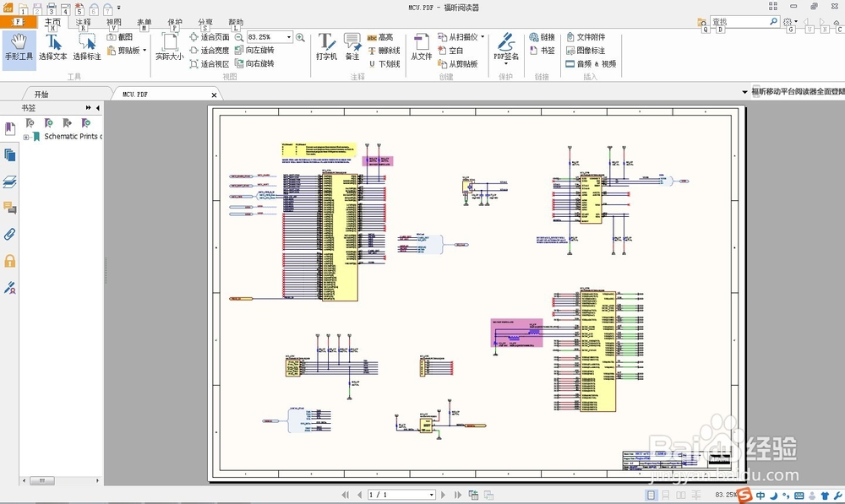Create PDF from clipboard (从剪贴板)
Screen dimensions: 845x504
(457, 63)
